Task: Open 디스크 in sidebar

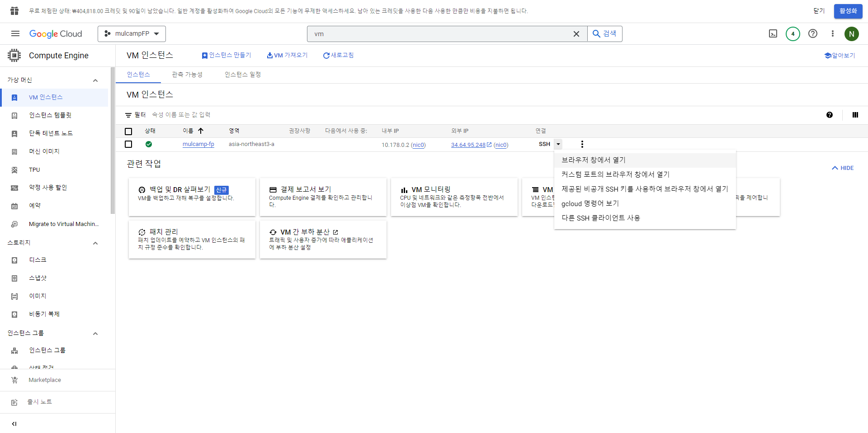Action: coord(54,260)
